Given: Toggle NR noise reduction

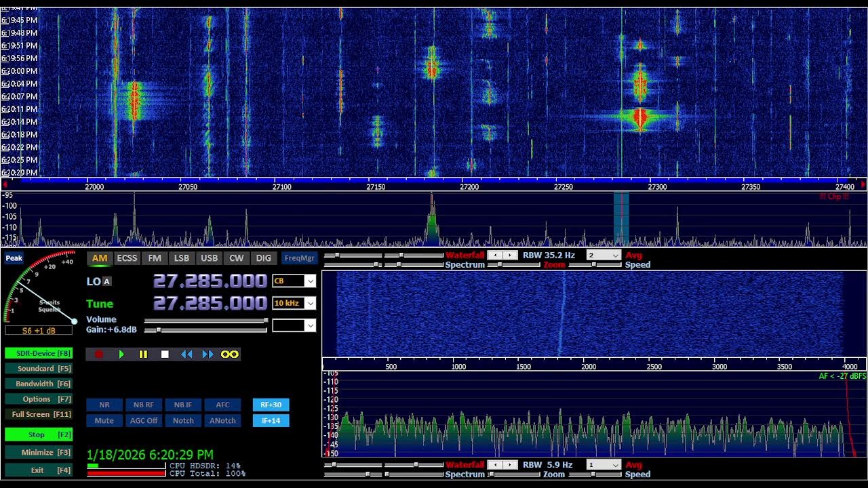Looking at the screenshot, I should [104, 405].
